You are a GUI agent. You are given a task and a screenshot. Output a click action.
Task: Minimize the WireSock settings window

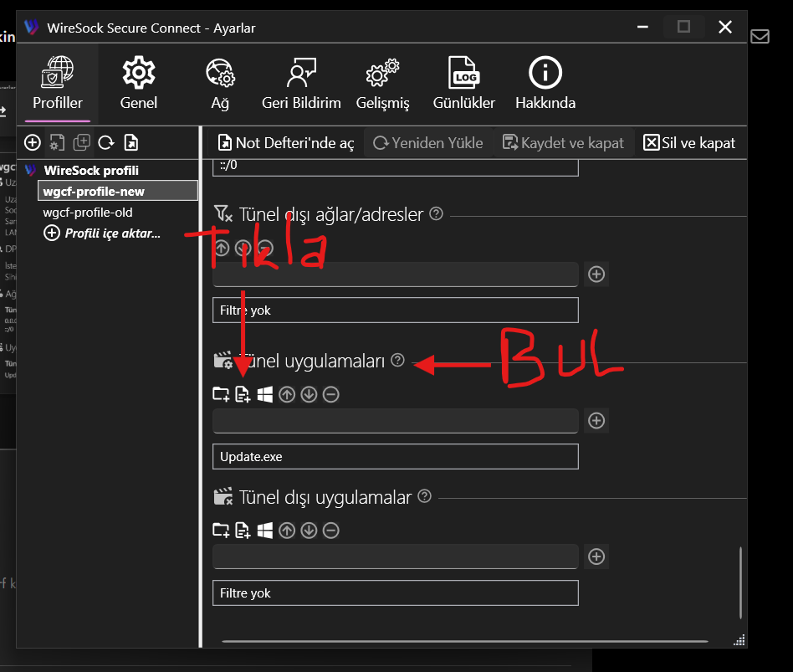pos(642,27)
